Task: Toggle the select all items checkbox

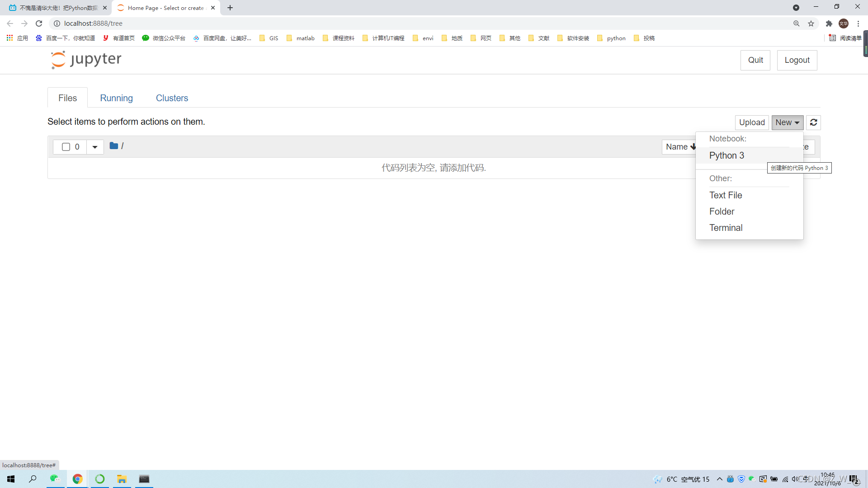Action: click(x=66, y=147)
